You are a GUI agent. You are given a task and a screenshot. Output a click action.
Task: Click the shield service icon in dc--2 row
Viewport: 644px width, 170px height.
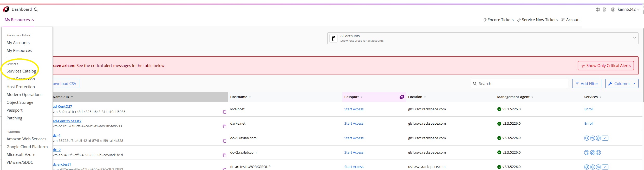click(599, 153)
